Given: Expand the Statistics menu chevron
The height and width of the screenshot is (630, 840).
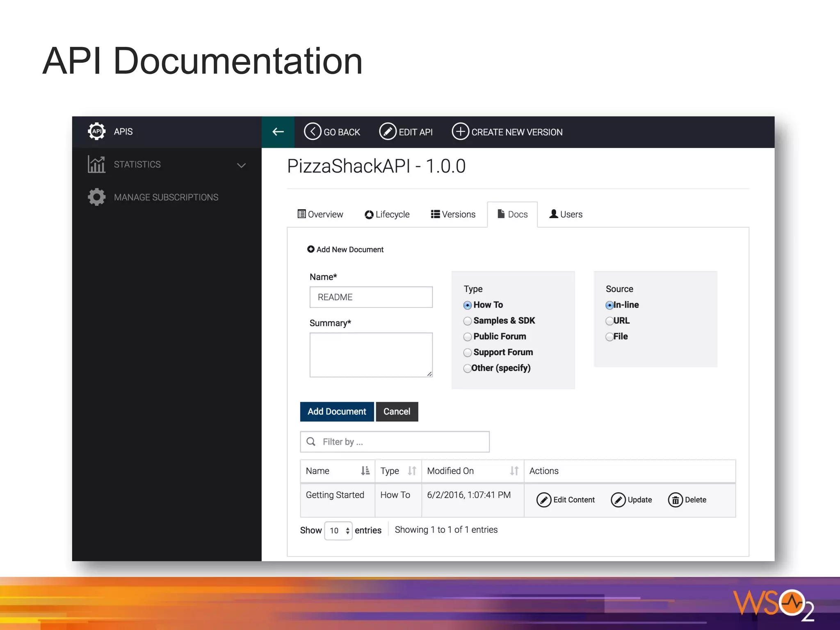Looking at the screenshot, I should (x=241, y=165).
